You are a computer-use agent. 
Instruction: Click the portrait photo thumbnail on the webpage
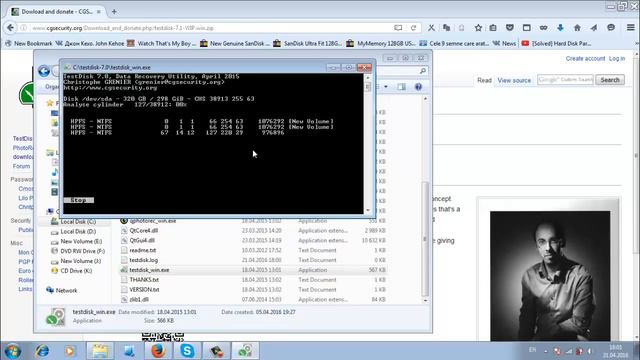click(x=550, y=276)
